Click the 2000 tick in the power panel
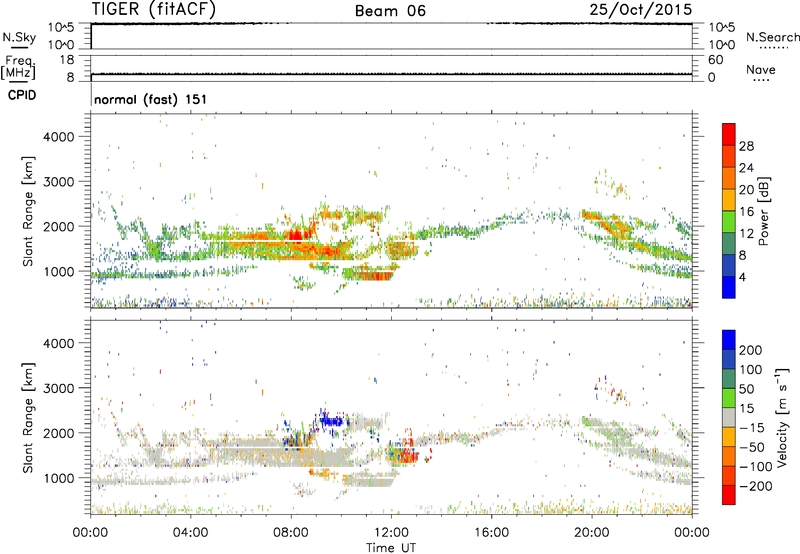Screen dimensions: 800x554 click(x=59, y=226)
